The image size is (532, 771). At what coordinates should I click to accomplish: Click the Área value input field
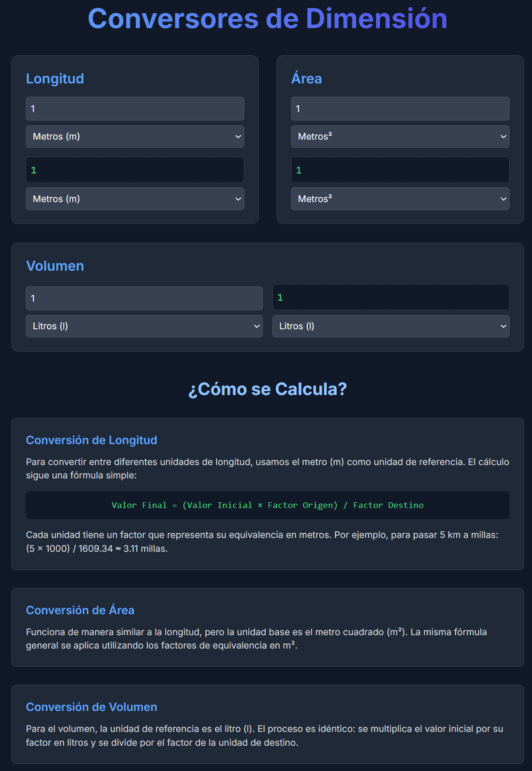point(400,109)
